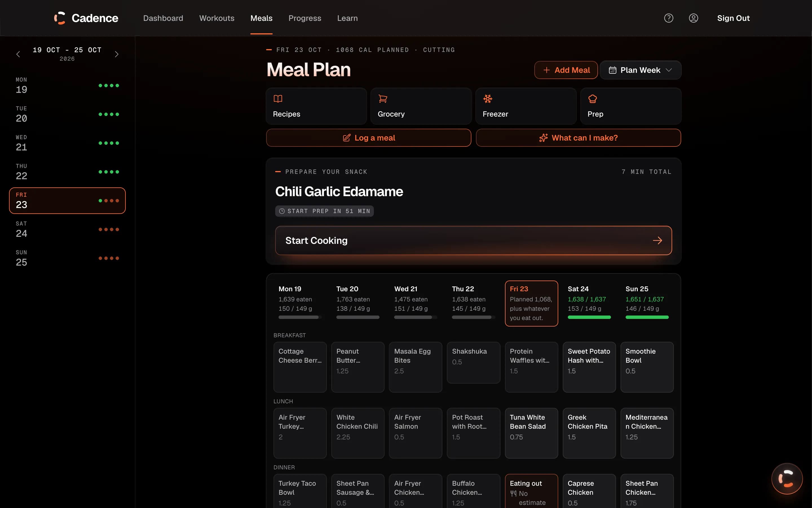Open Eating out dinner card

tap(531, 491)
